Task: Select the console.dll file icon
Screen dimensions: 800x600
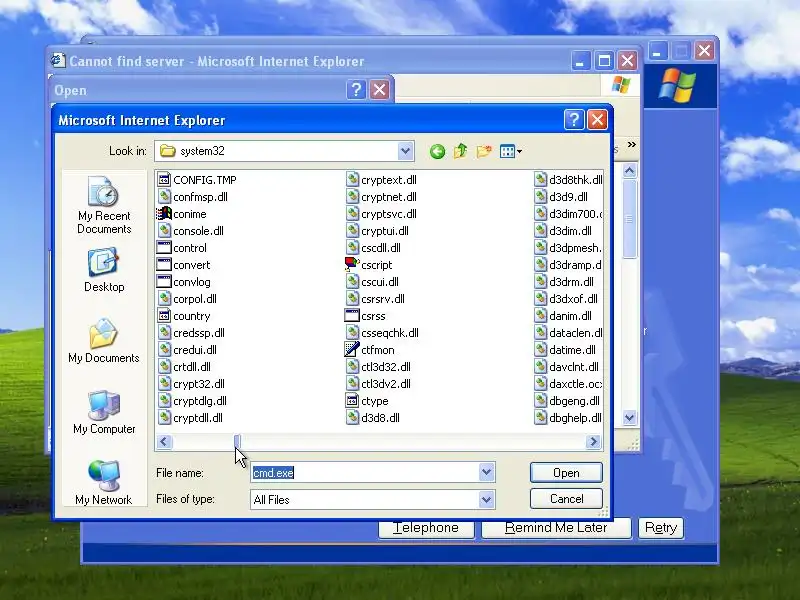Action: 164,231
